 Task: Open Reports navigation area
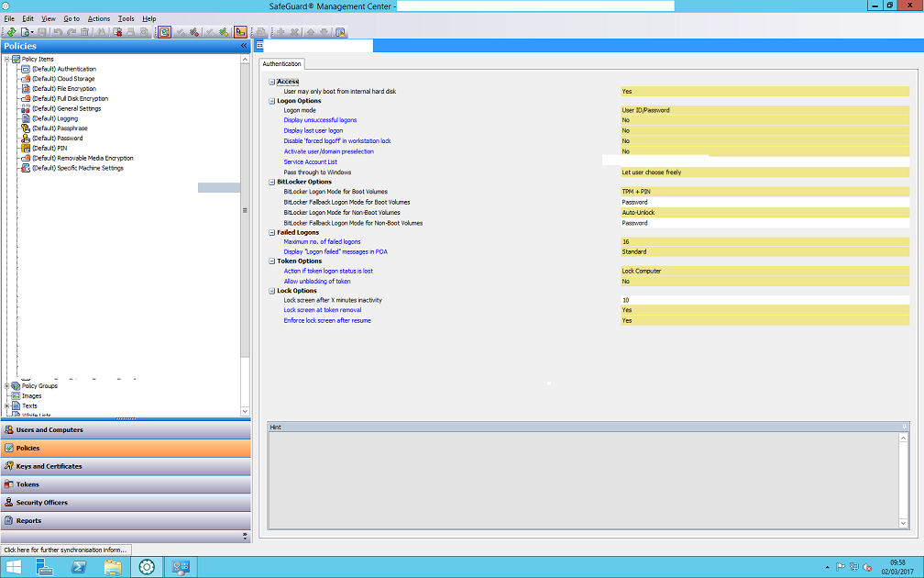(x=126, y=521)
